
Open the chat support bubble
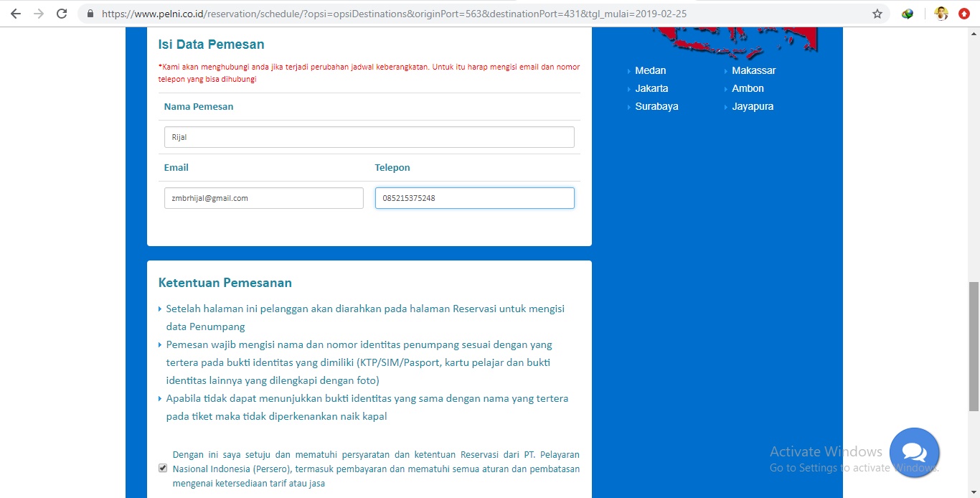click(x=914, y=452)
